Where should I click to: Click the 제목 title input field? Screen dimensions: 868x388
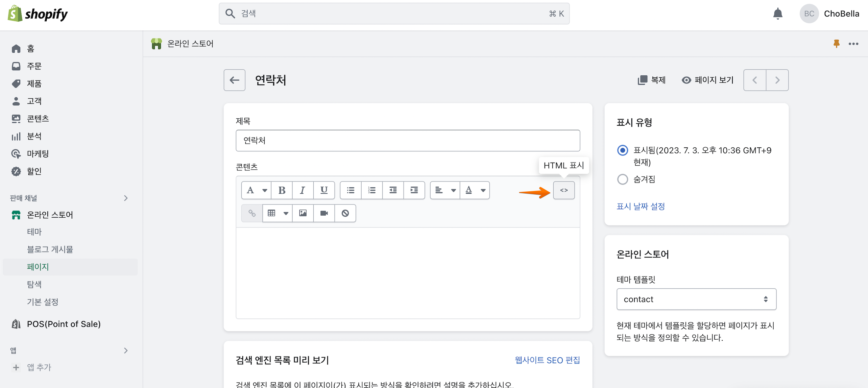[408, 141]
